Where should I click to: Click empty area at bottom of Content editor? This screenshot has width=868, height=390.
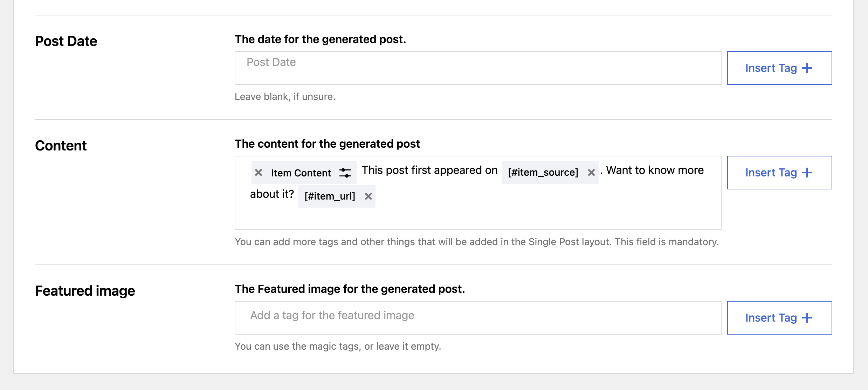[478, 219]
